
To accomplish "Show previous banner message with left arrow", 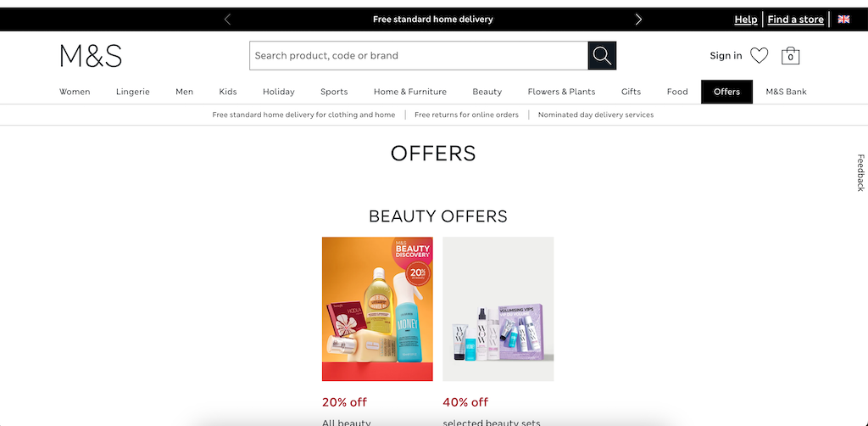I will click(x=227, y=20).
